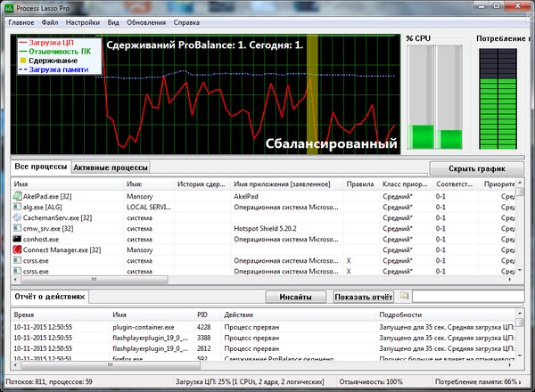535x392 pixels.
Task: Select the Отчёт о действиях tab
Action: click(x=50, y=297)
